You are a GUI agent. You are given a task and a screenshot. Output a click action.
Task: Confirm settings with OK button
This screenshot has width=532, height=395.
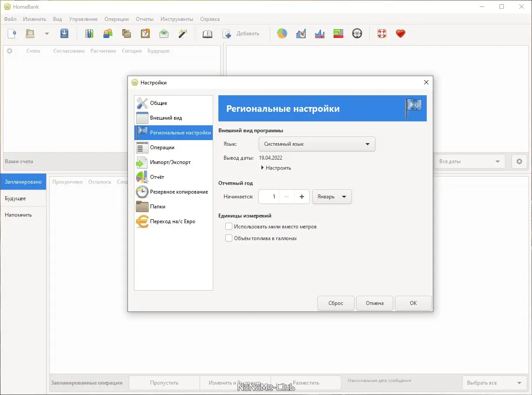(413, 303)
